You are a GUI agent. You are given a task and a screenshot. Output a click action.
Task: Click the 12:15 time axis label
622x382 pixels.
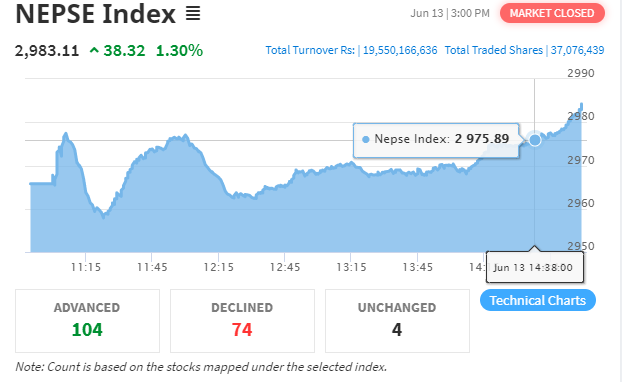pos(219,267)
